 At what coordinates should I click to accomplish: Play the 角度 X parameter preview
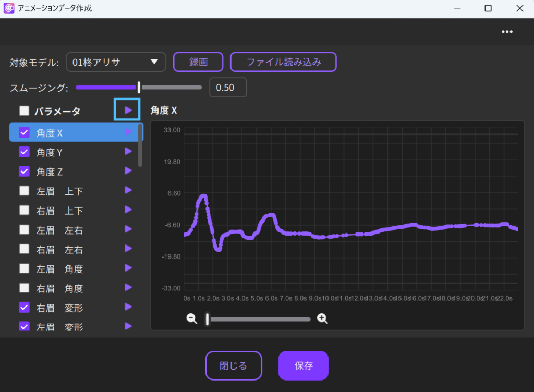[128, 132]
